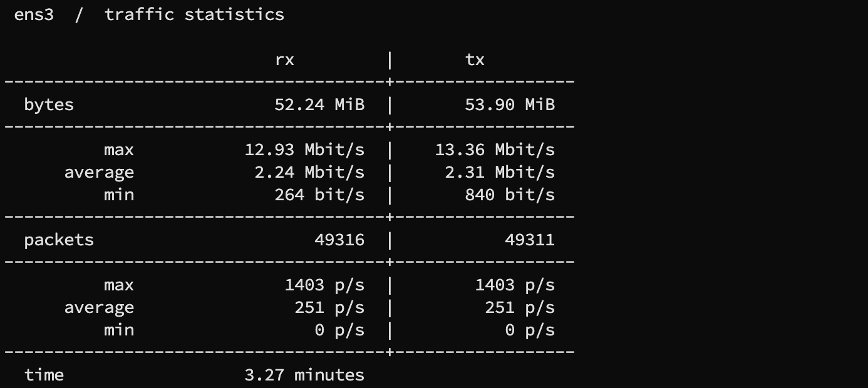This screenshot has height=388, width=868.
Task: Select the traffic statistics heading text
Action: 194,14
